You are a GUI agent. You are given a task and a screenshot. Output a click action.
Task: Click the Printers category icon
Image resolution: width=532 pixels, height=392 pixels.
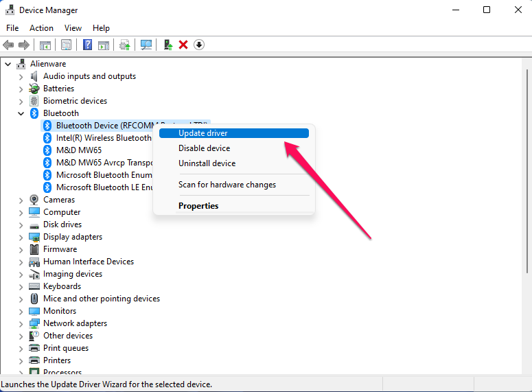pos(34,360)
